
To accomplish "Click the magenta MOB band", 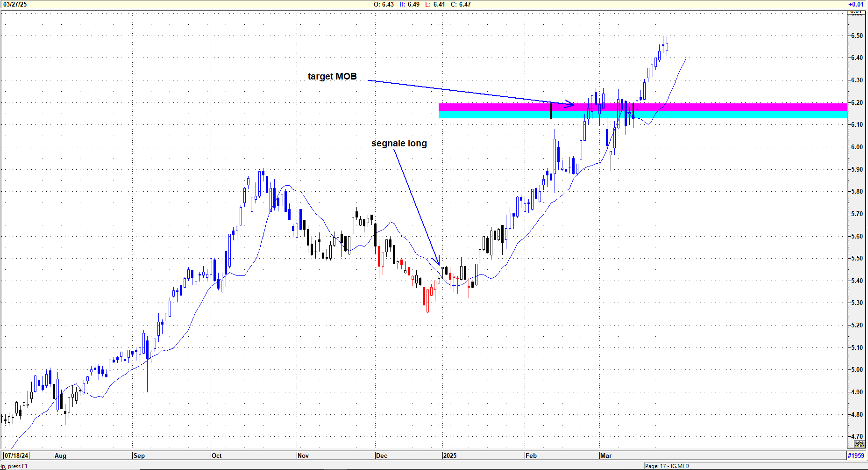I will [701, 107].
